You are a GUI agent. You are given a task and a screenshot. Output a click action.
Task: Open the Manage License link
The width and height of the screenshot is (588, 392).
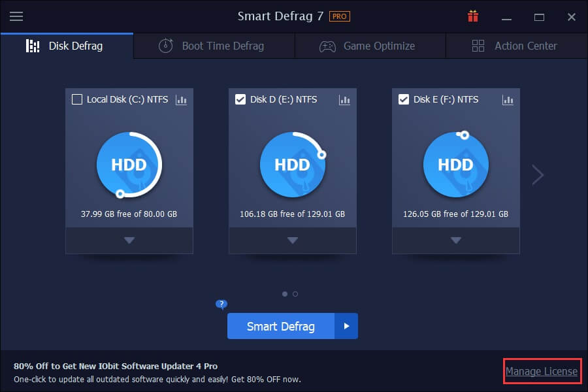[x=542, y=371]
